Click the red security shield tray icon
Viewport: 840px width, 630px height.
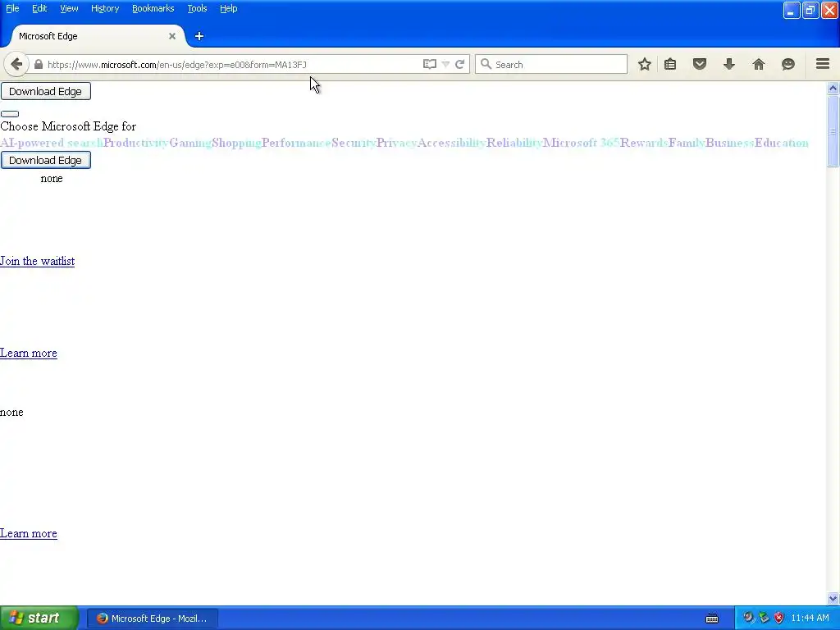tap(779, 619)
